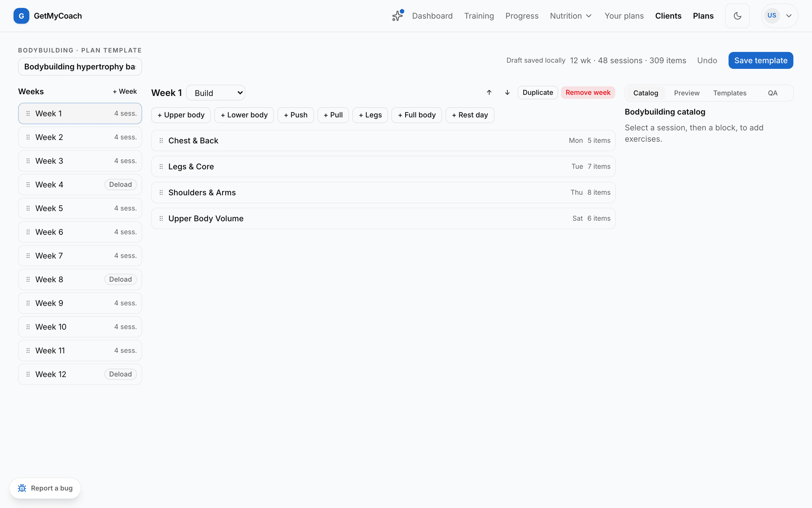Click the plan template name field
812x508 pixels.
[80, 67]
